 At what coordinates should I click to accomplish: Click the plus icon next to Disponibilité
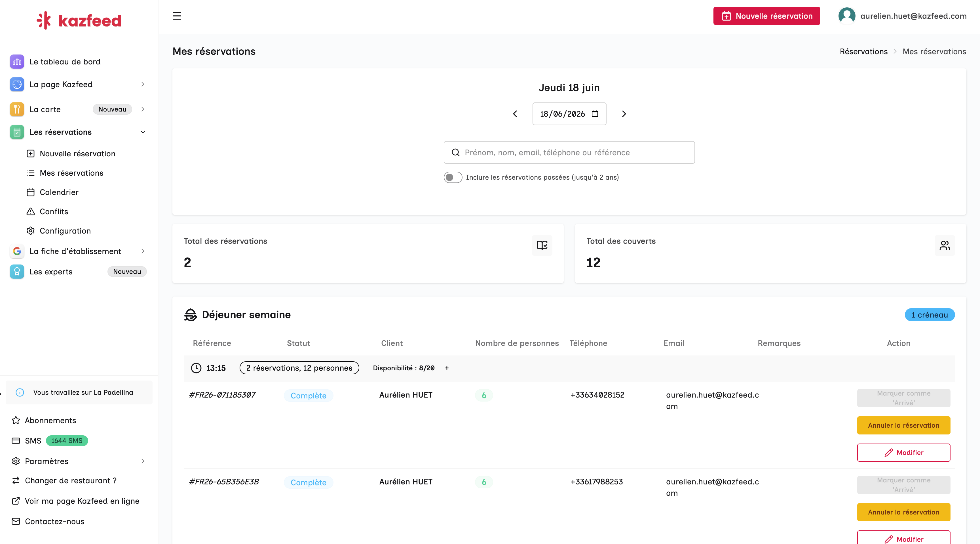pos(447,368)
